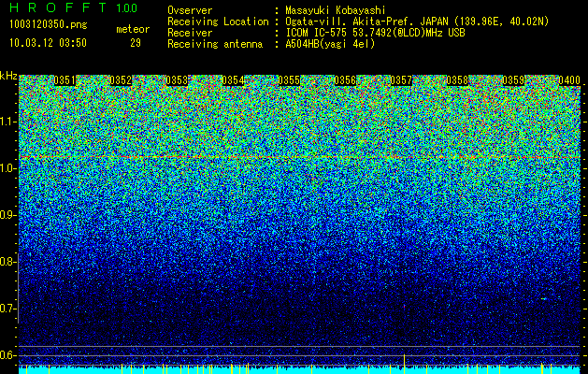
Task: Click the 0.8 frequency axis label
Action: pos(7,262)
